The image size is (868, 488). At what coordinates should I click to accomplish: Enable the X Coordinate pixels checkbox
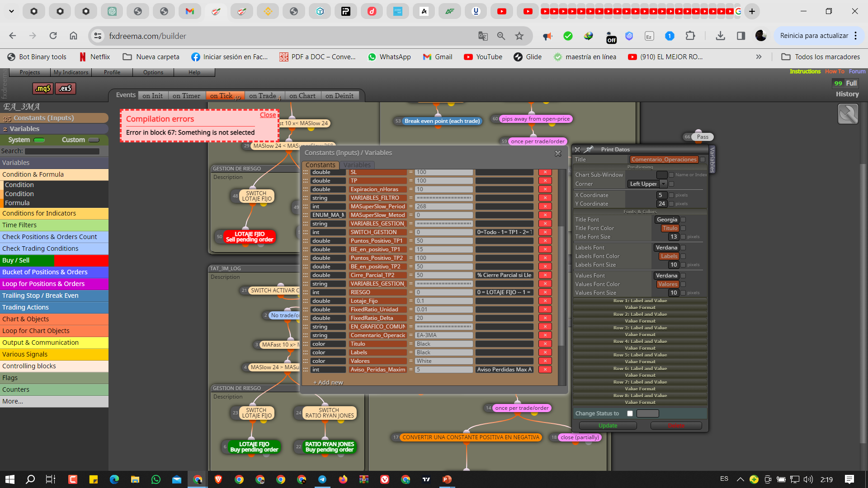tap(671, 195)
